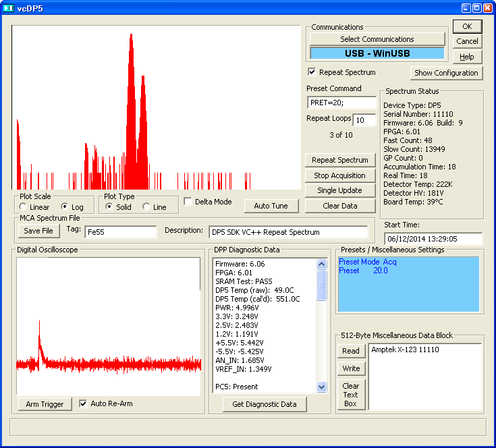Click 'Detector HV: 181V' text
The width and height of the screenshot is (496, 448).
point(414,193)
